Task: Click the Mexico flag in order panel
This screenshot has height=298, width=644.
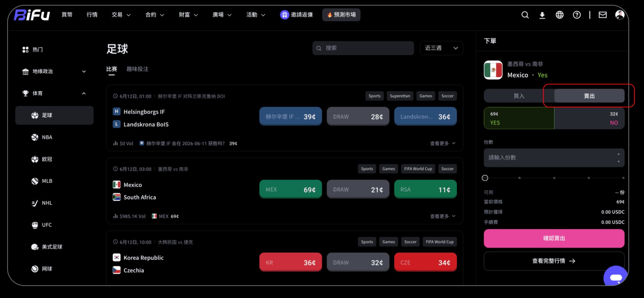Action: [493, 70]
